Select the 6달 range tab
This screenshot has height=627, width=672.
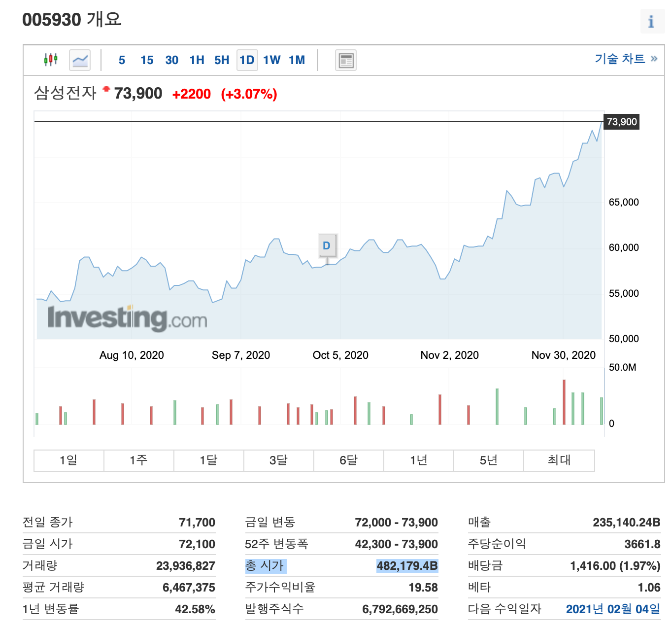click(x=349, y=460)
